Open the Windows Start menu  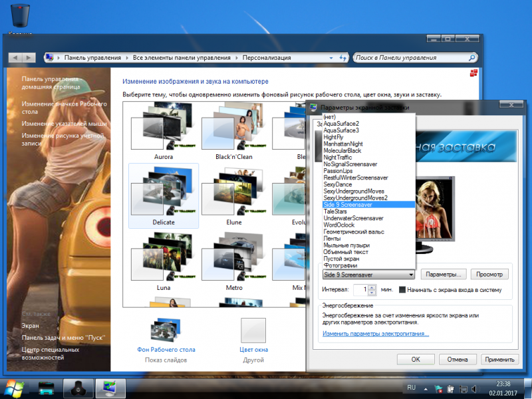coord(14,389)
